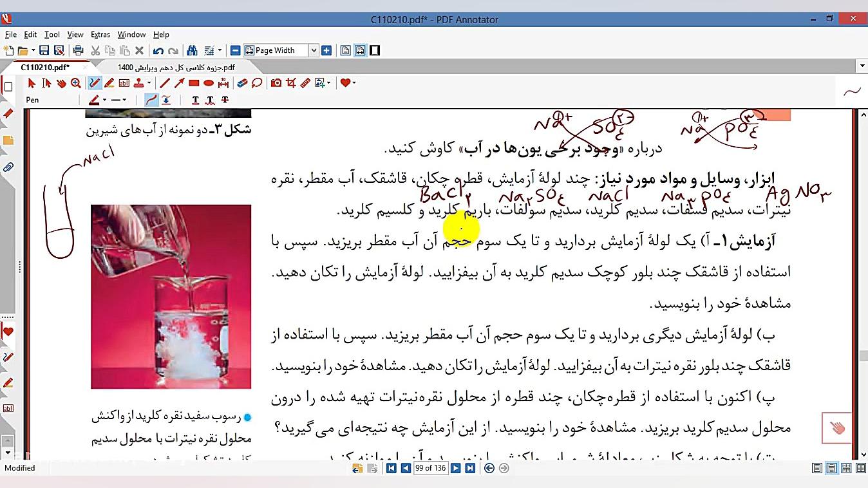Activate the Text Highlighter tool
The width and height of the screenshot is (868, 488).
click(x=109, y=82)
